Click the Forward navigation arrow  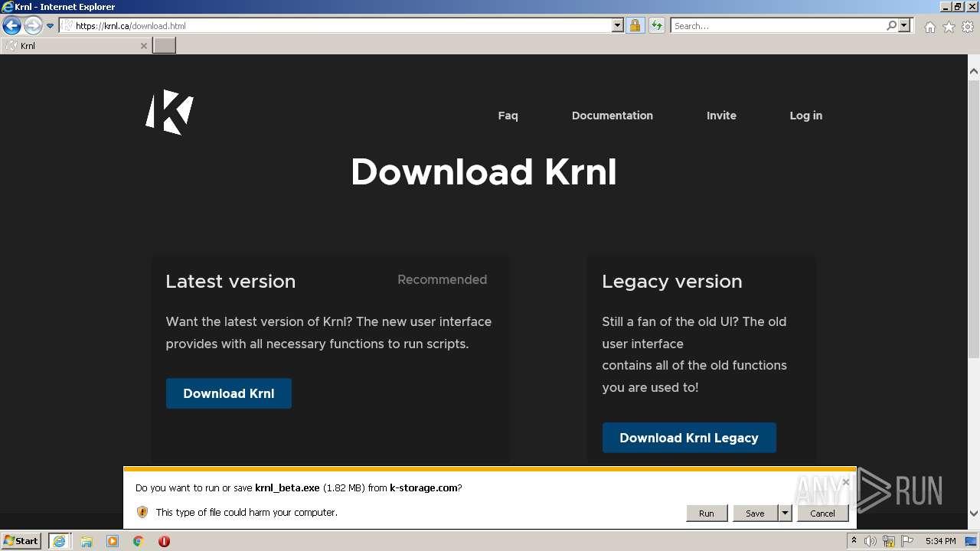tap(33, 26)
